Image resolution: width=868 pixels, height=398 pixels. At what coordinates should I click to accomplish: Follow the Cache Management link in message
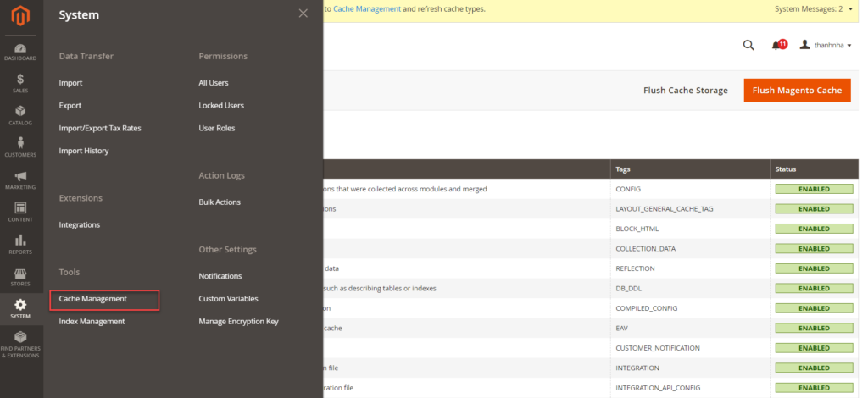click(x=367, y=8)
